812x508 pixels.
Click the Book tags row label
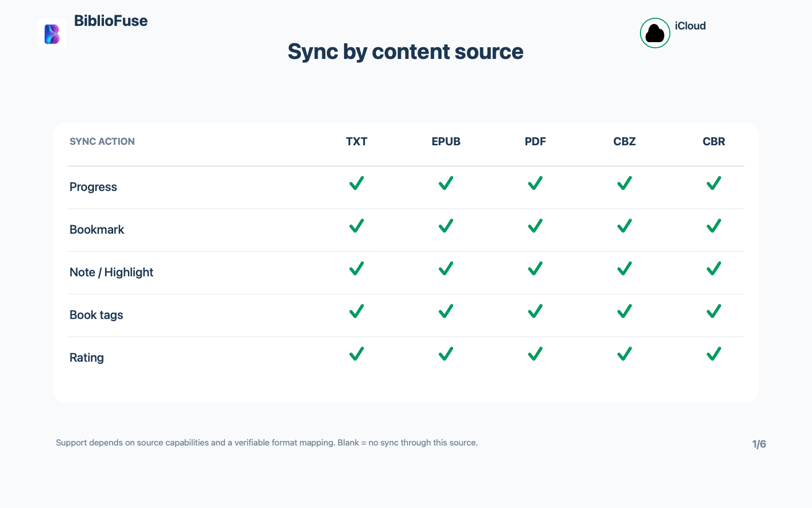tap(96, 315)
